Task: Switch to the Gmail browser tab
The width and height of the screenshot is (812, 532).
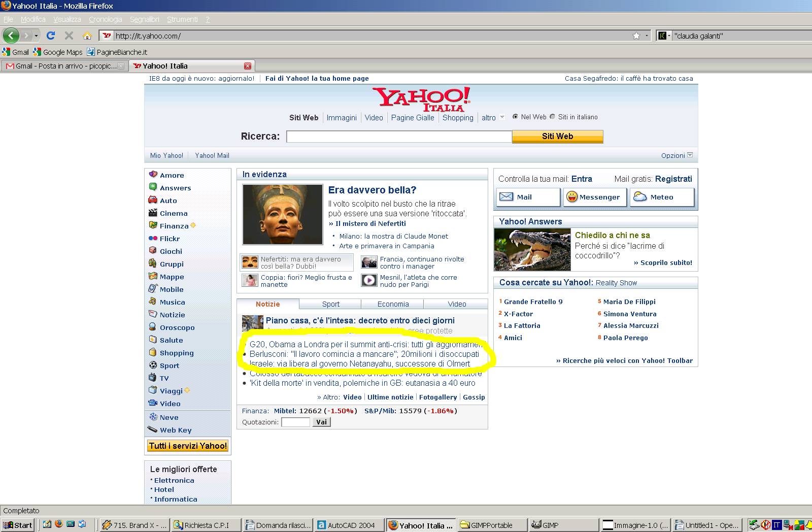Action: tap(64, 66)
